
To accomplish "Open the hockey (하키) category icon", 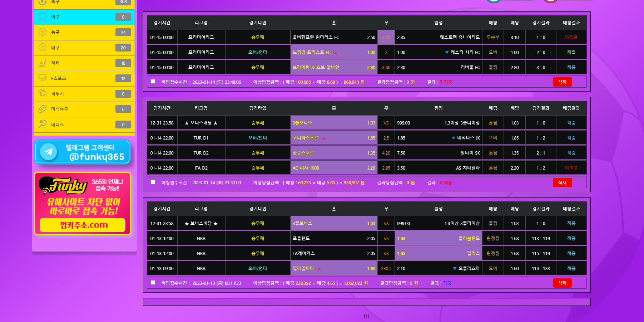I will click(x=43, y=63).
